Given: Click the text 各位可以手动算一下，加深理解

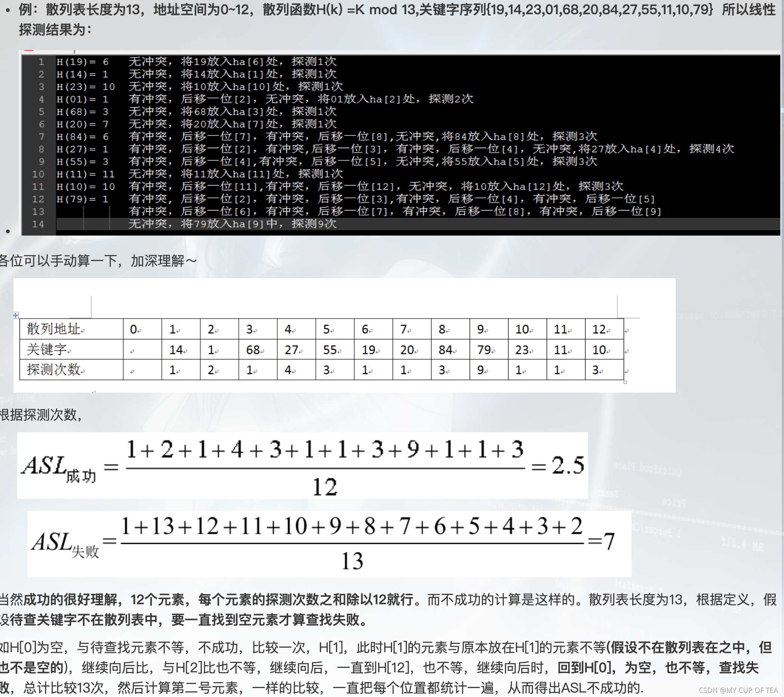Looking at the screenshot, I should click(98, 261).
